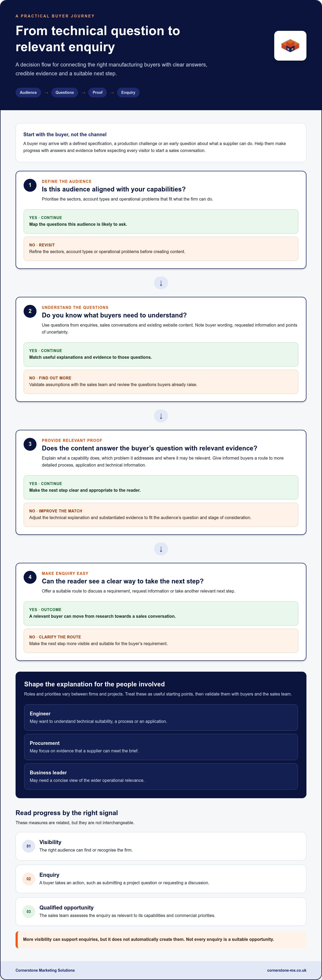Screen dimensions: 322x980
Task: Click the step 1 number circle
Action: (30, 185)
